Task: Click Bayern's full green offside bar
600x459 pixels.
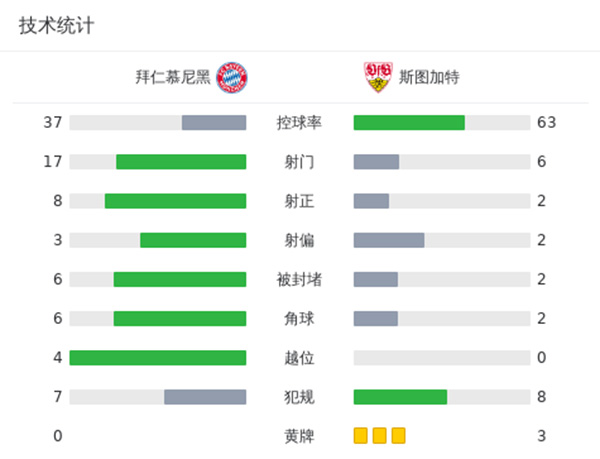Action: coord(158,358)
